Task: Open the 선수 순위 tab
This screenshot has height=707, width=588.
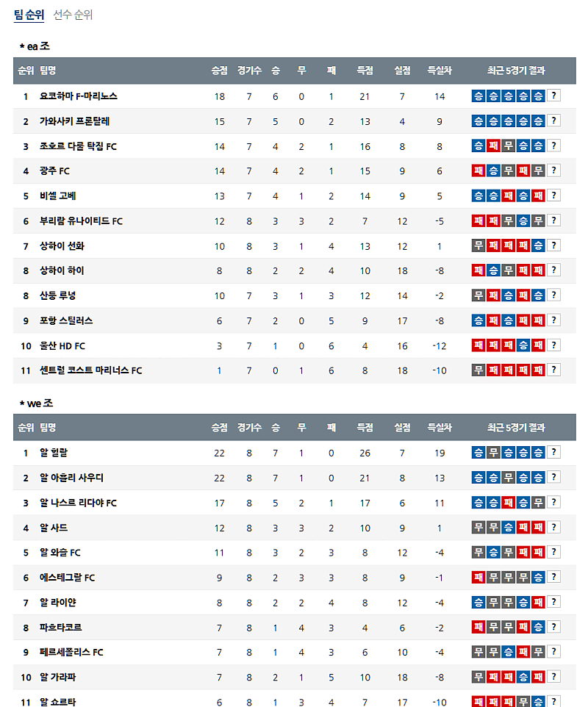Action: click(x=73, y=15)
